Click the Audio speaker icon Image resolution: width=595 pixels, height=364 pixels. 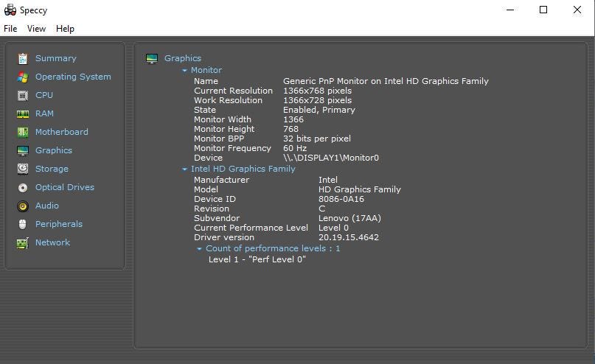click(23, 206)
